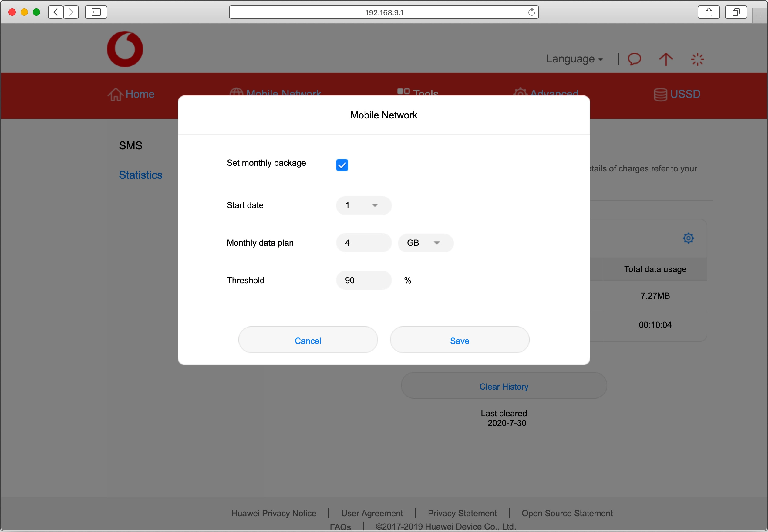Open statistics settings gear icon

tap(688, 238)
